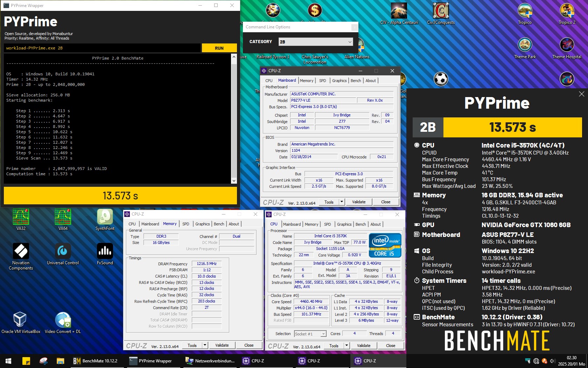Click the Intel Core i5 logo in CPU-Z
Image resolution: width=588 pixels, height=368 pixels.
[x=385, y=245]
